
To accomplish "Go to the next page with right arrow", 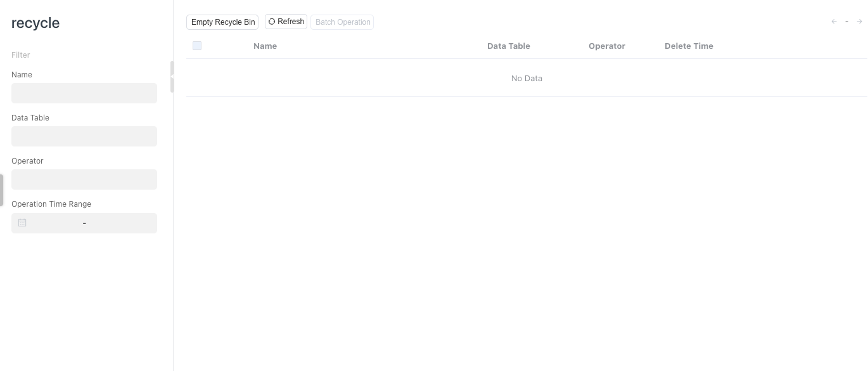I will point(859,22).
